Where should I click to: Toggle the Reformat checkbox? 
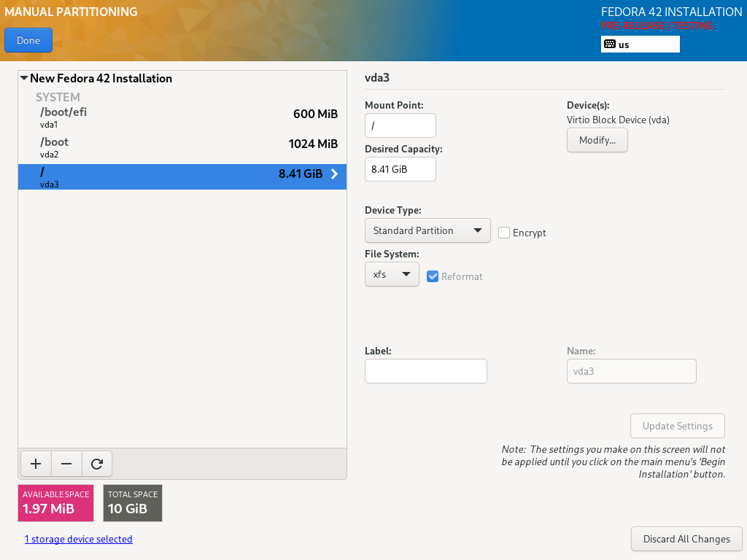(x=433, y=276)
